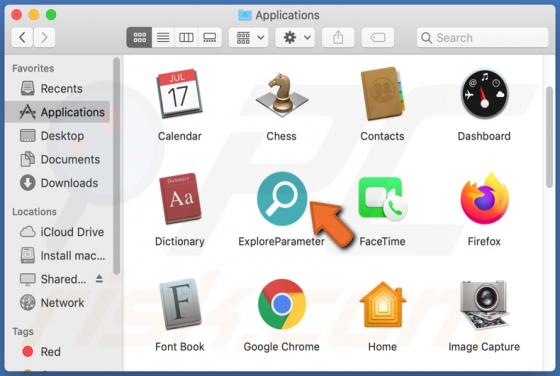Select the Red tag in the sidebar
Screen dimensions: 560x376
tap(57, 351)
